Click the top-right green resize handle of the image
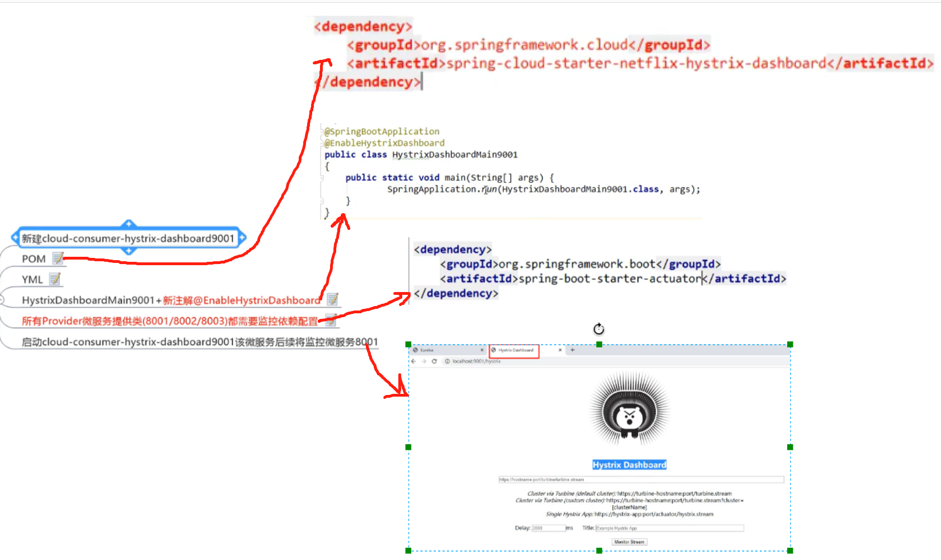Image resolution: width=941 pixels, height=560 pixels. pyautogui.click(x=790, y=345)
